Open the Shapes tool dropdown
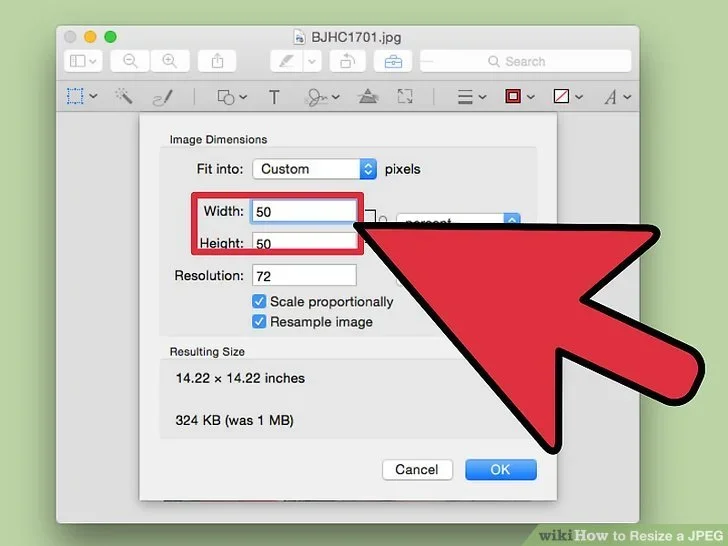This screenshot has height=546, width=728. click(x=231, y=97)
